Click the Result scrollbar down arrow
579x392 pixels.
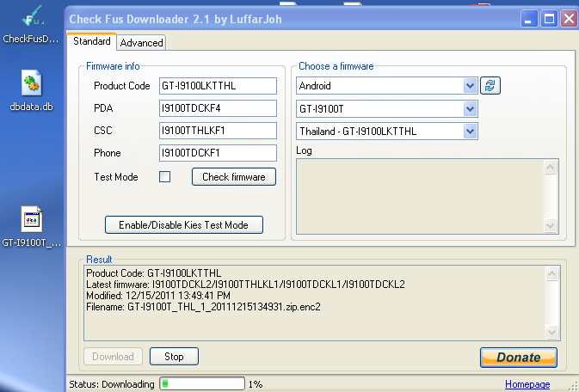pyautogui.click(x=551, y=332)
